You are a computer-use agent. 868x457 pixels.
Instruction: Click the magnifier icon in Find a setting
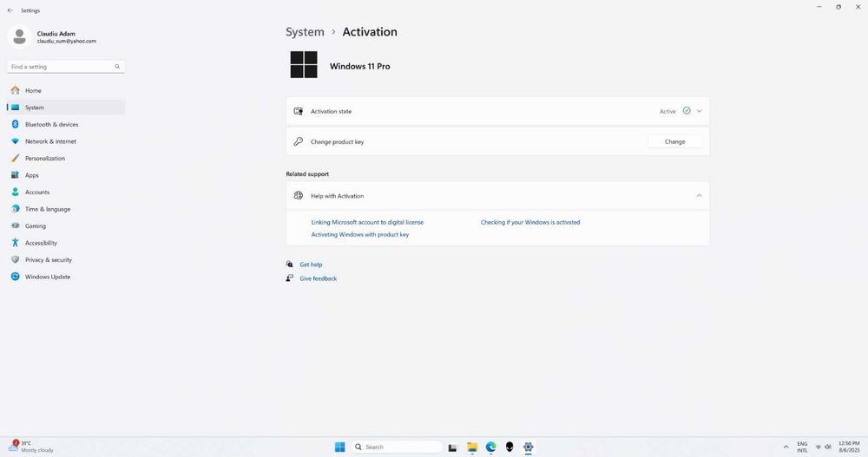117,67
